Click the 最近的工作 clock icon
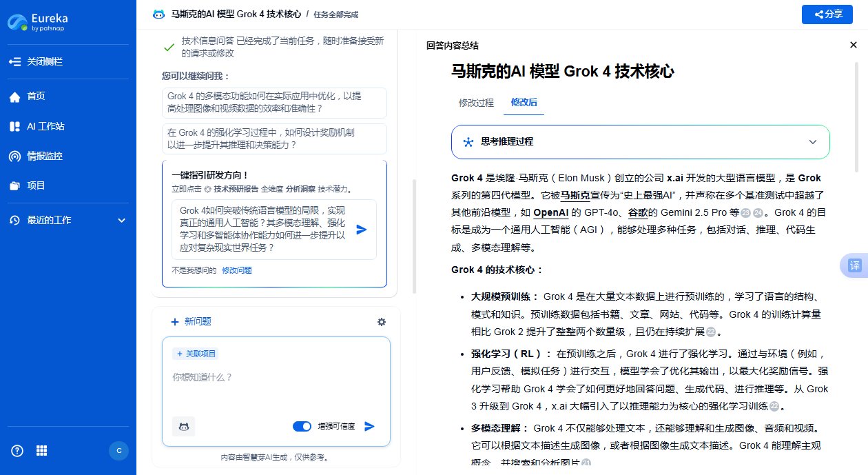 click(14, 221)
